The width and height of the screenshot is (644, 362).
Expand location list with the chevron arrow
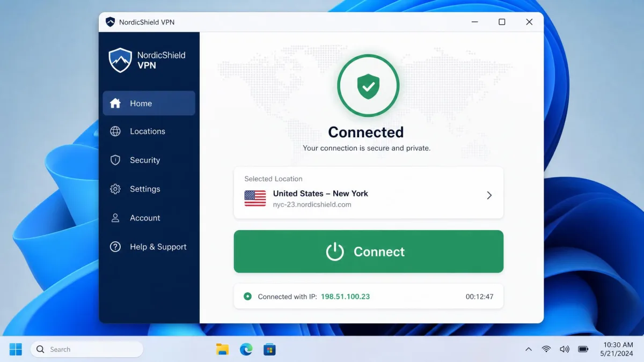pos(489,196)
